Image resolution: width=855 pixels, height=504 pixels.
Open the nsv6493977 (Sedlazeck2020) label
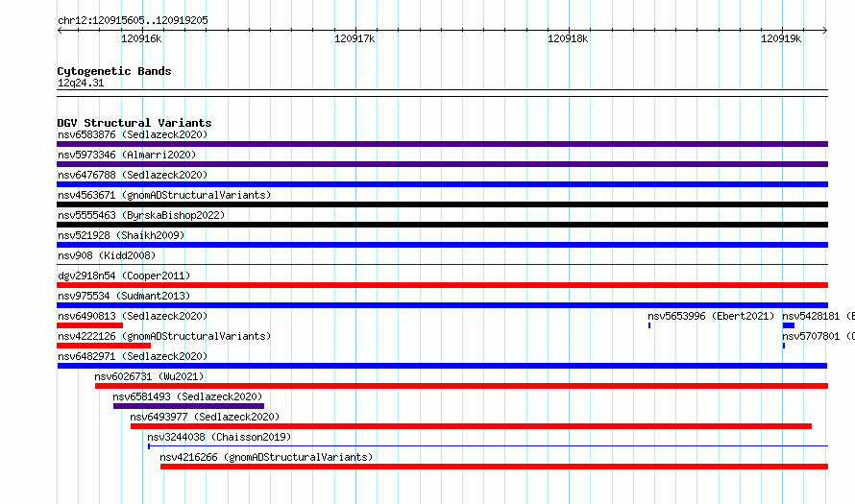(x=205, y=417)
